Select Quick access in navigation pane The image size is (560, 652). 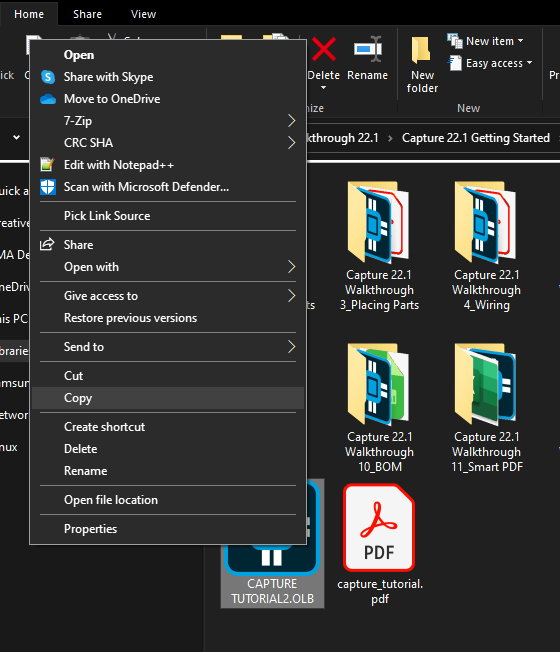click(14, 191)
